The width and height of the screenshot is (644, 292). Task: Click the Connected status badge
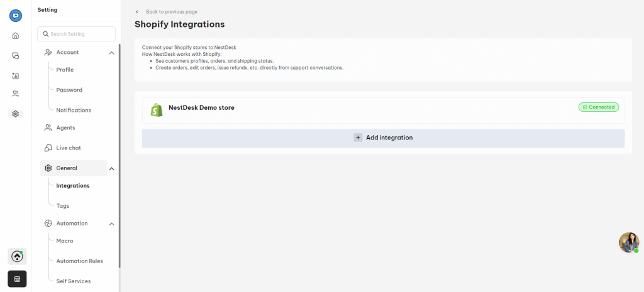click(x=599, y=107)
